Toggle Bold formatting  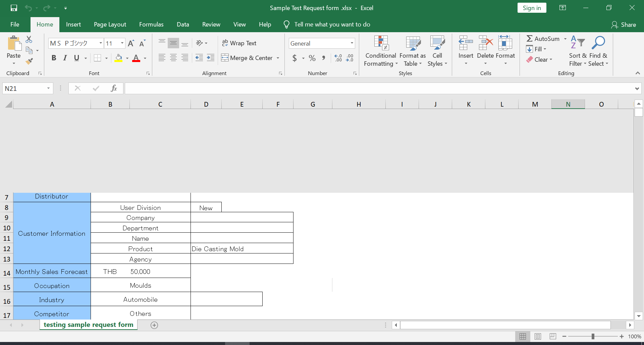point(54,58)
